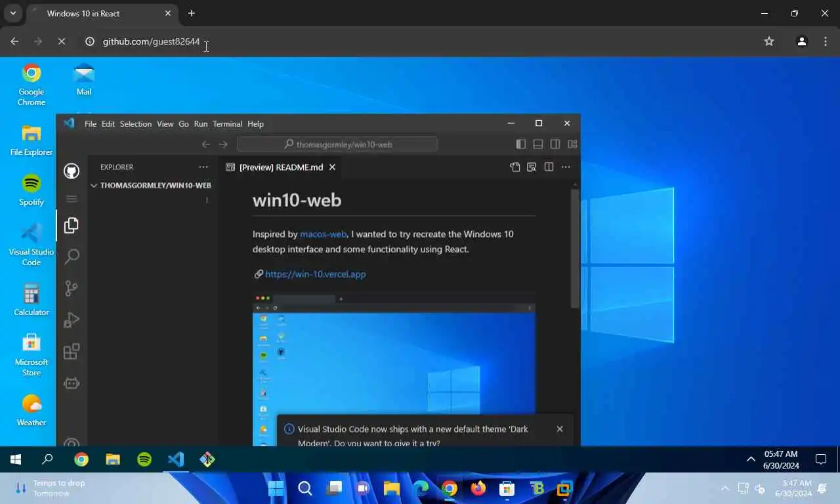Screen dimensions: 840x504
Task: Open the Microsoft Store desktop icon
Action: pyautogui.click(x=31, y=356)
